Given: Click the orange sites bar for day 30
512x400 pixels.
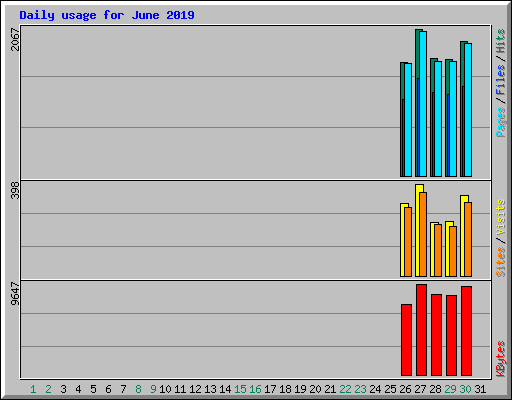Looking at the screenshot, I should click(x=468, y=239).
